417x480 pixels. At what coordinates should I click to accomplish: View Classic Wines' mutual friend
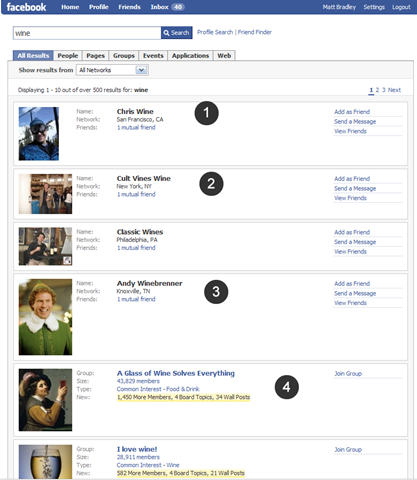tap(136, 248)
